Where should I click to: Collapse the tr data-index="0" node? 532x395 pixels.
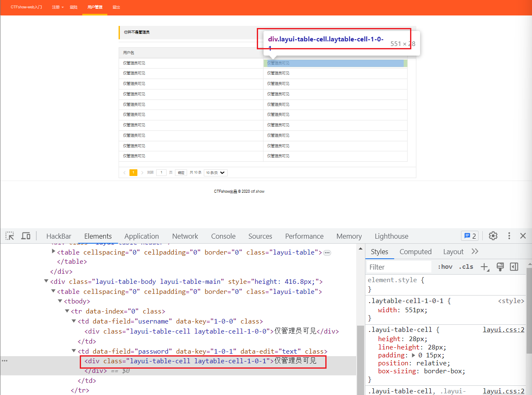click(x=67, y=311)
